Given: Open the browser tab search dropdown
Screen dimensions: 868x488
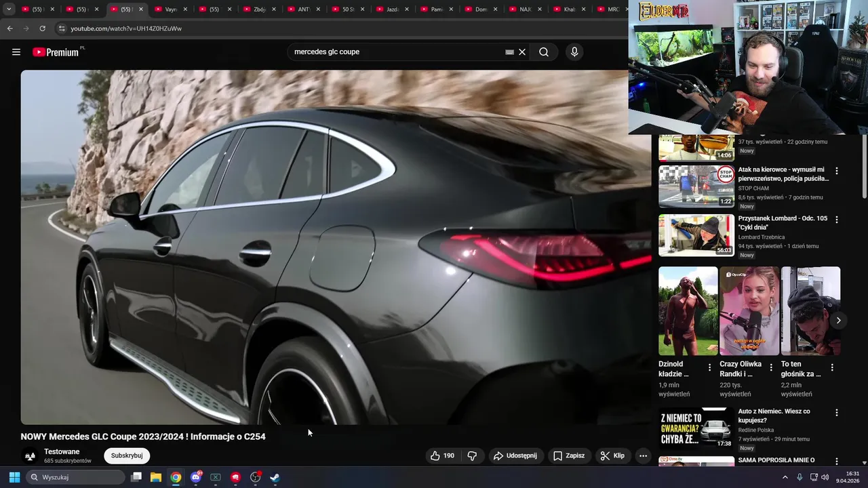Looking at the screenshot, I should tap(9, 9).
